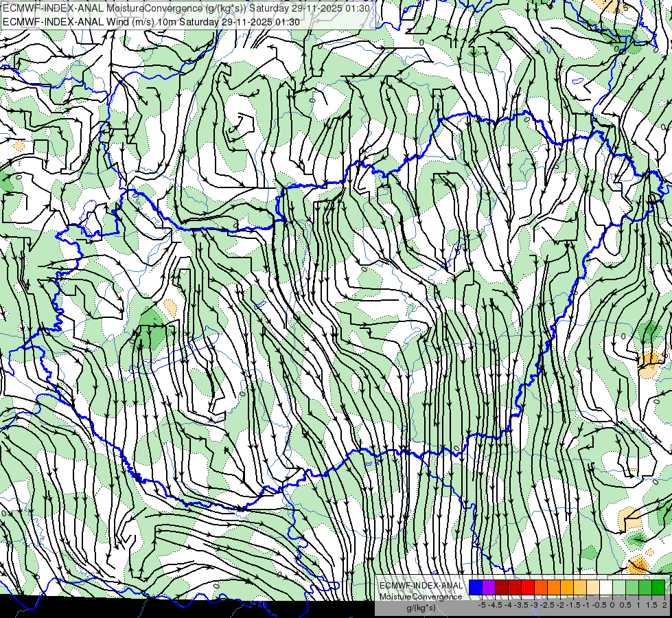Click the pale green swatch between 0 and 0.5
Screen dimensions: 672x618
click(x=619, y=587)
